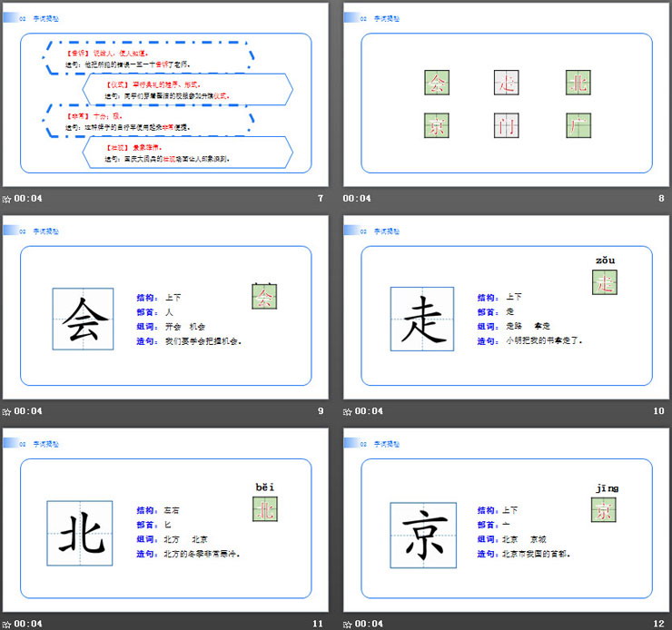Select the slide 12 thumbnail's large 京 character box
672x630 pixels.
[422, 533]
